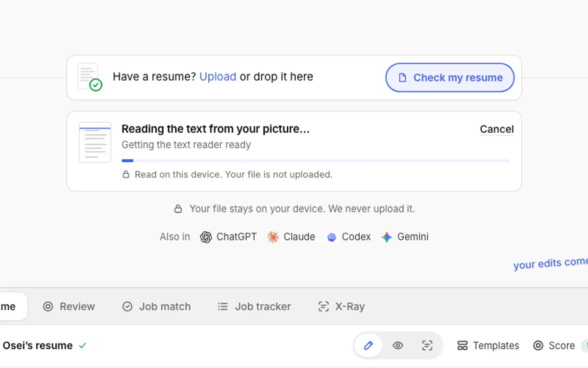588x368 pixels.
Task: Click the Gemini sparkle logo icon
Action: pyautogui.click(x=387, y=237)
